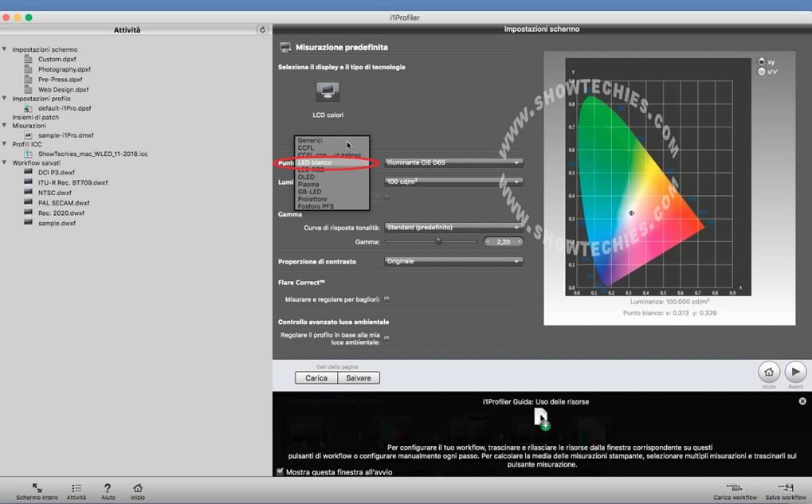This screenshot has height=504, width=812.
Task: Enable Misurare e regolare per bagliori checkbox
Action: (386, 299)
